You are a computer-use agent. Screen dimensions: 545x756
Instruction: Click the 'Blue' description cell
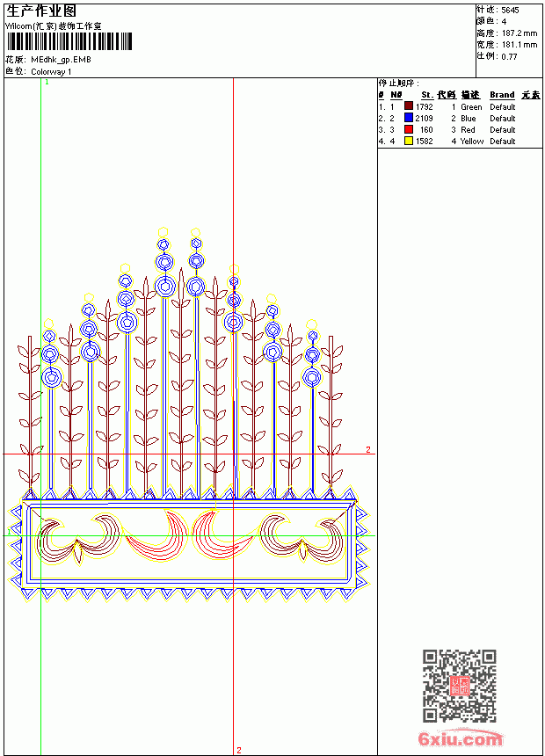469,118
